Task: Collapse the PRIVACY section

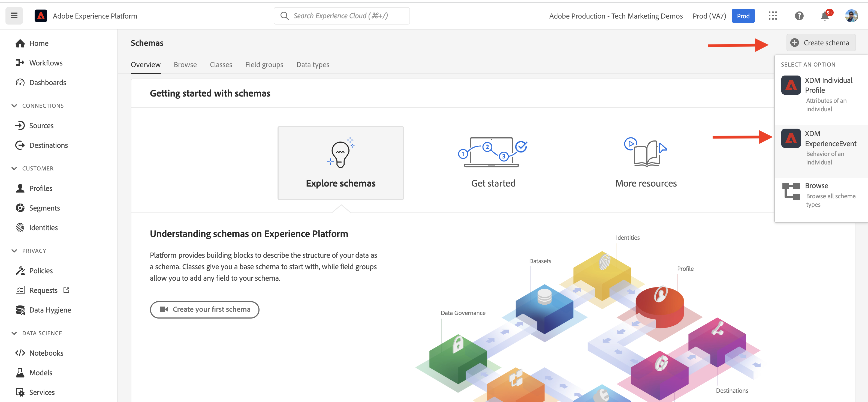Action: coord(14,250)
